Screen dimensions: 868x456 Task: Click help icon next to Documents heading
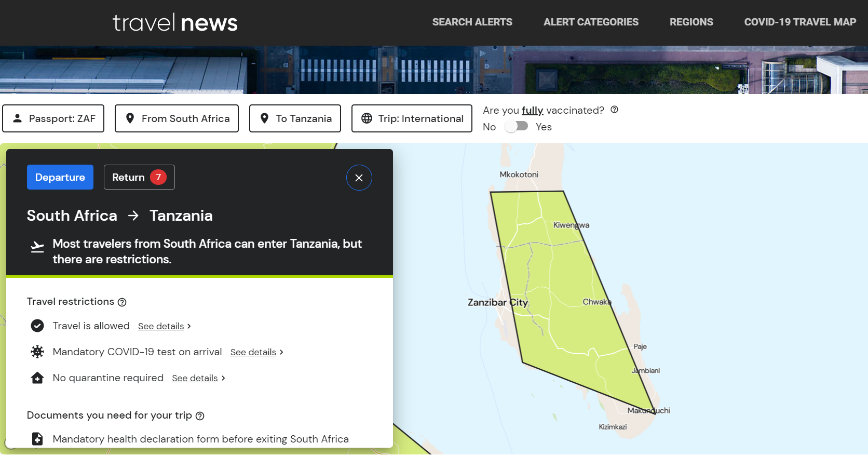200,416
